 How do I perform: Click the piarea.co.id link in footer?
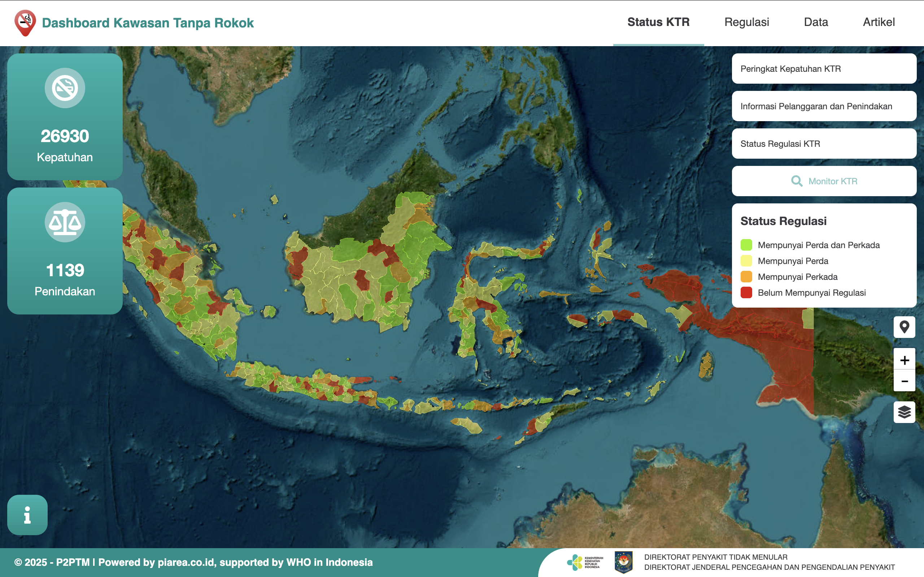click(186, 561)
